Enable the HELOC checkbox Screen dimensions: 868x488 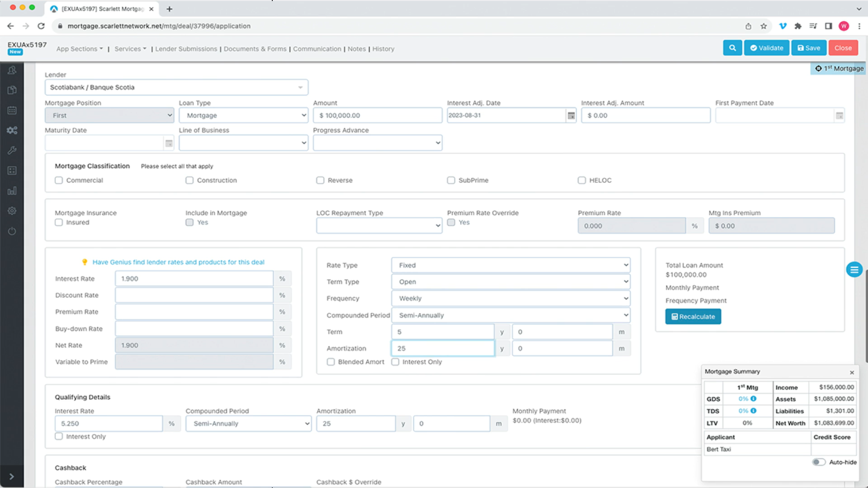[582, 180]
